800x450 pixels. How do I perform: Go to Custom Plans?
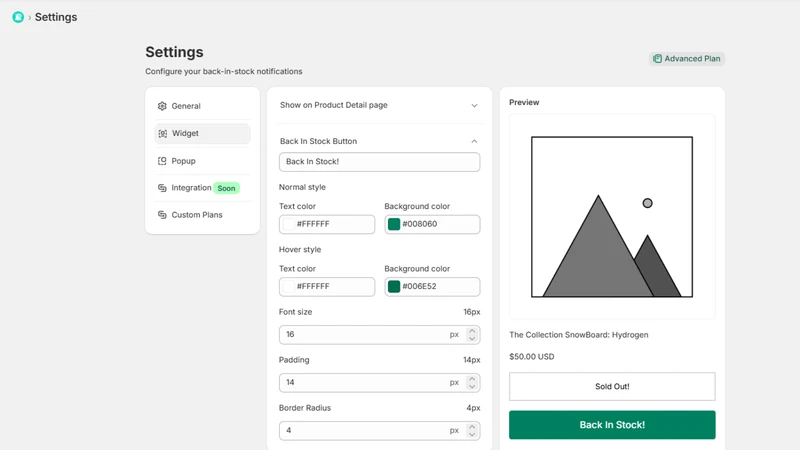[x=203, y=215]
